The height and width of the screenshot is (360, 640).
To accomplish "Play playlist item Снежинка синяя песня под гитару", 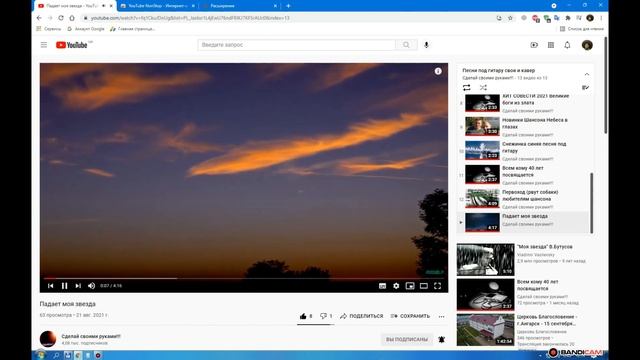I will point(524,151).
